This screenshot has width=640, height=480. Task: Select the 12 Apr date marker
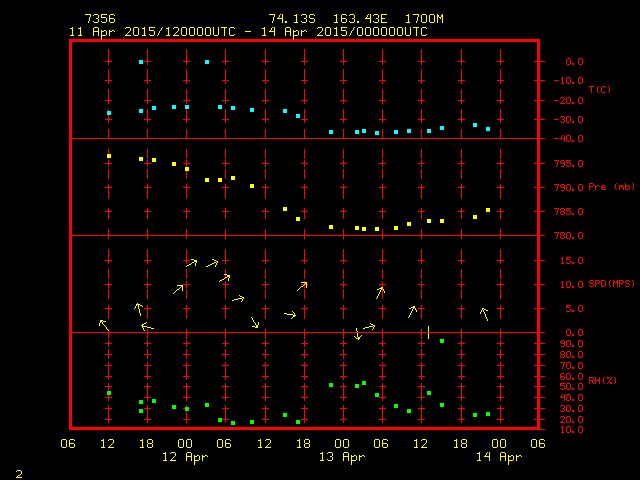point(185,457)
